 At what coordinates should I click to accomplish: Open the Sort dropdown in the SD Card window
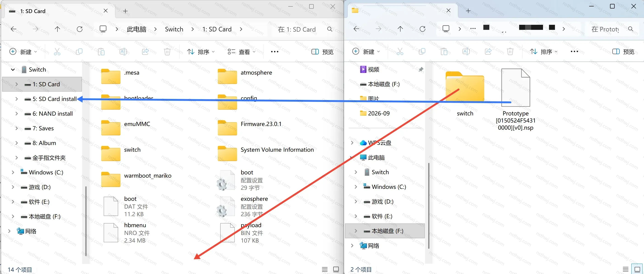click(201, 52)
